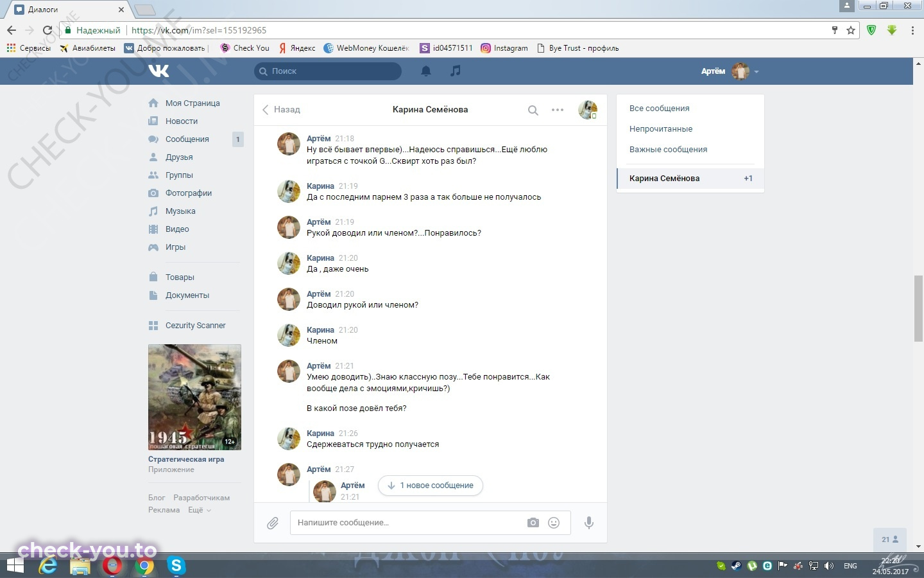
Task: Reload the page with refresh icon
Action: pos(47,30)
